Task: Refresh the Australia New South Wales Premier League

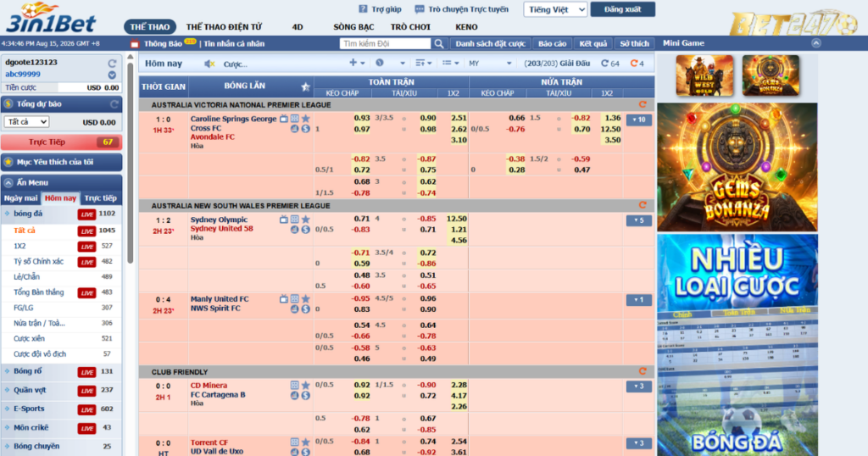Action: tap(643, 205)
